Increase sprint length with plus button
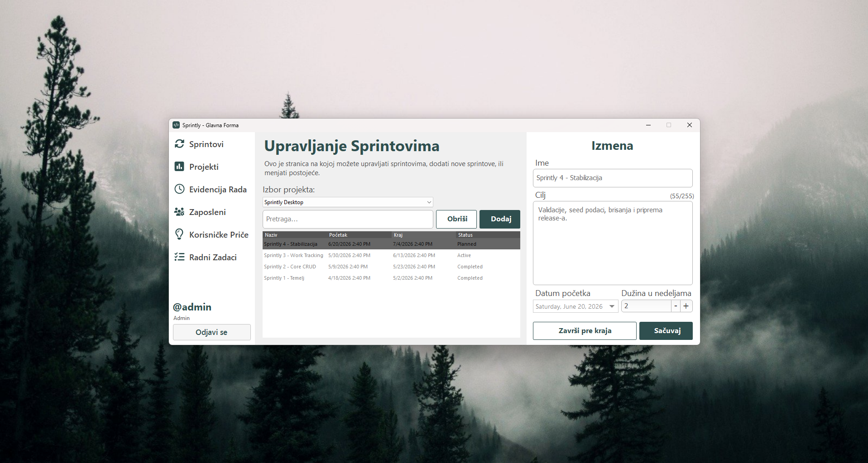This screenshot has height=463, width=868. coord(686,306)
